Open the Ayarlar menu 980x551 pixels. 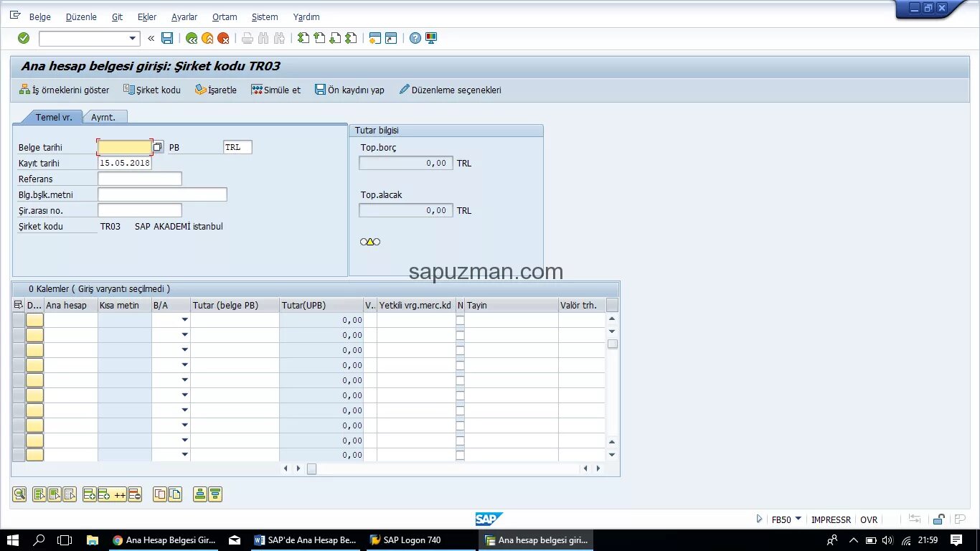(x=184, y=17)
